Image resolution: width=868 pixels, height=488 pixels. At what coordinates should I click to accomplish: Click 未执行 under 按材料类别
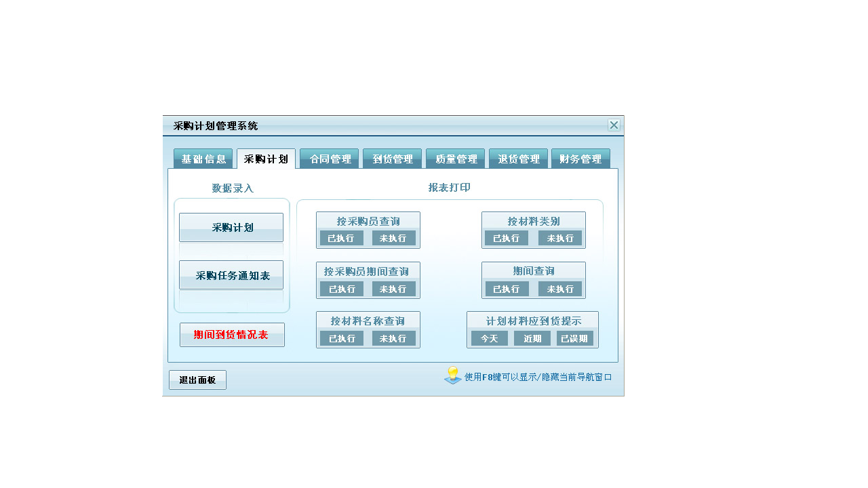click(560, 238)
